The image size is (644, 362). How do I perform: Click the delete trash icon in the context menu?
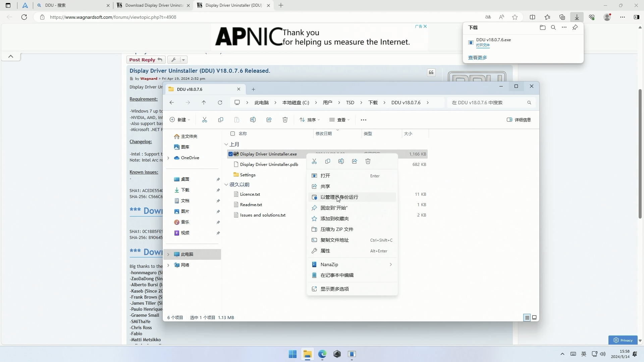[x=368, y=162]
